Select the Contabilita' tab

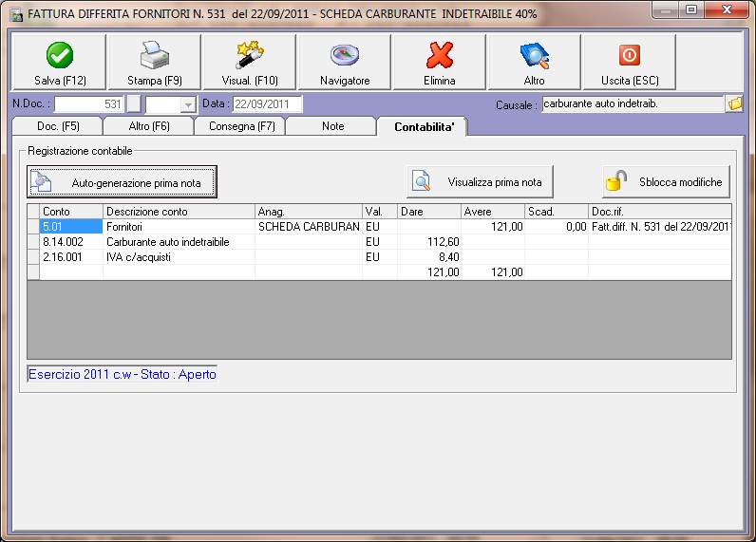424,126
